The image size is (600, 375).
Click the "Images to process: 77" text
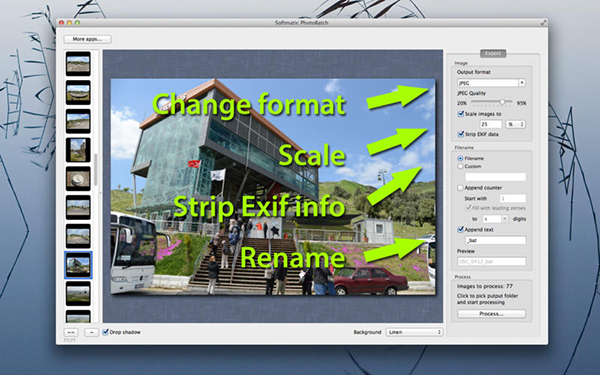click(484, 286)
